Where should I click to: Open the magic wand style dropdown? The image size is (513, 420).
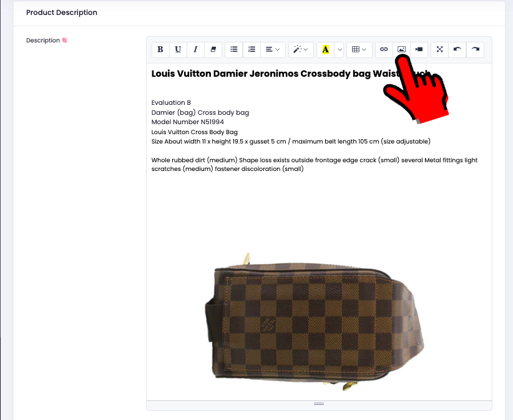tap(301, 49)
